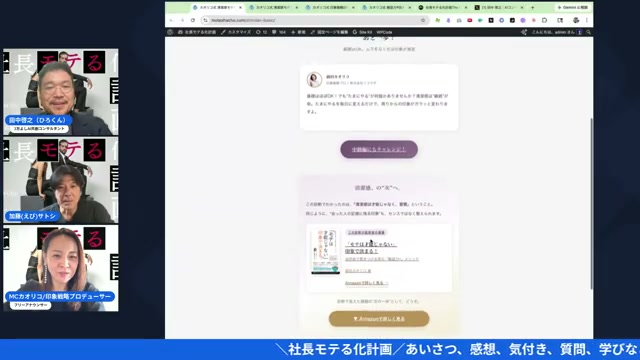640x360 pixels.
Task: Click the author's round avatar in the result card
Action: [314, 80]
